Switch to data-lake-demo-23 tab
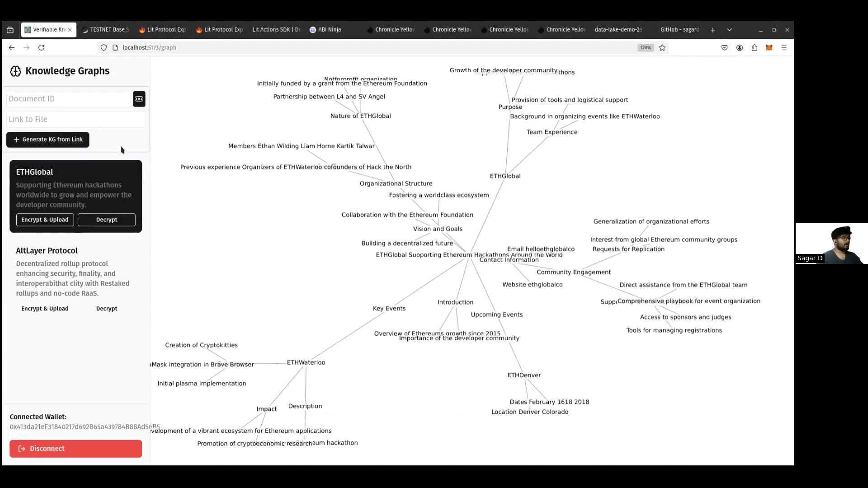The width and height of the screenshot is (868, 488). point(618,30)
